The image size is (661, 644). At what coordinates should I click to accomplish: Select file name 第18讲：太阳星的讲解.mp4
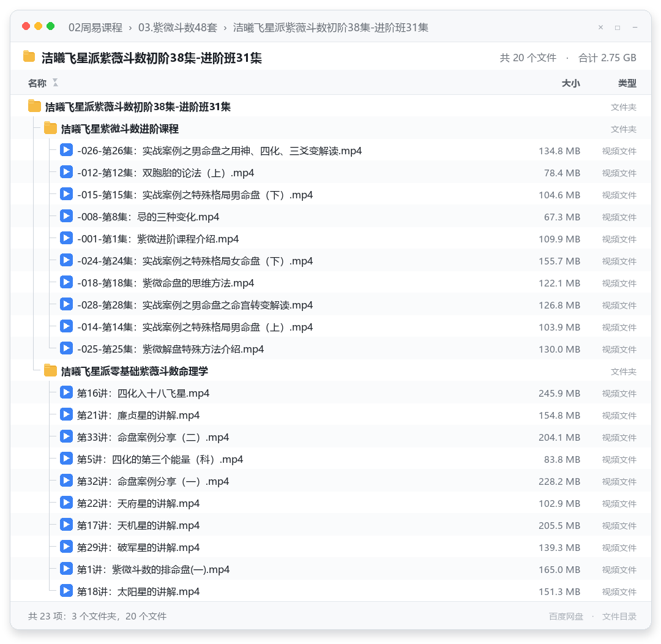tap(138, 591)
